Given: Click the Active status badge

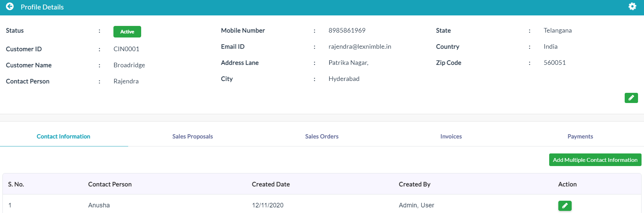Looking at the screenshot, I should (x=127, y=32).
